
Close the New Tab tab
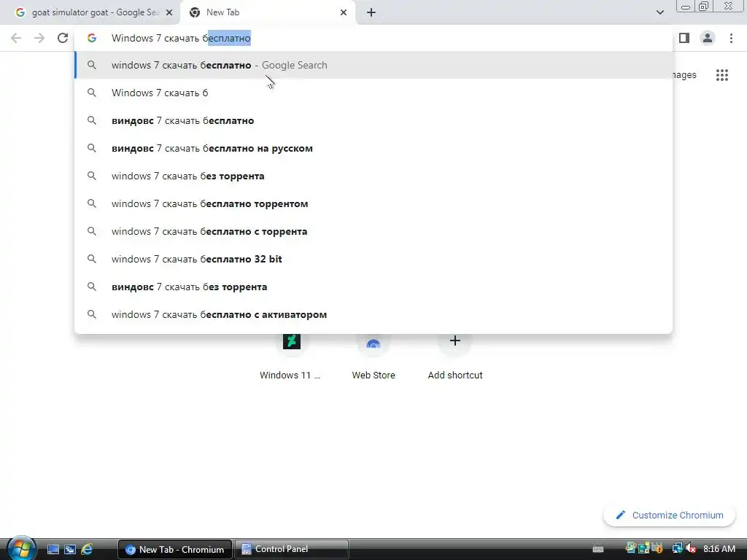(x=344, y=12)
